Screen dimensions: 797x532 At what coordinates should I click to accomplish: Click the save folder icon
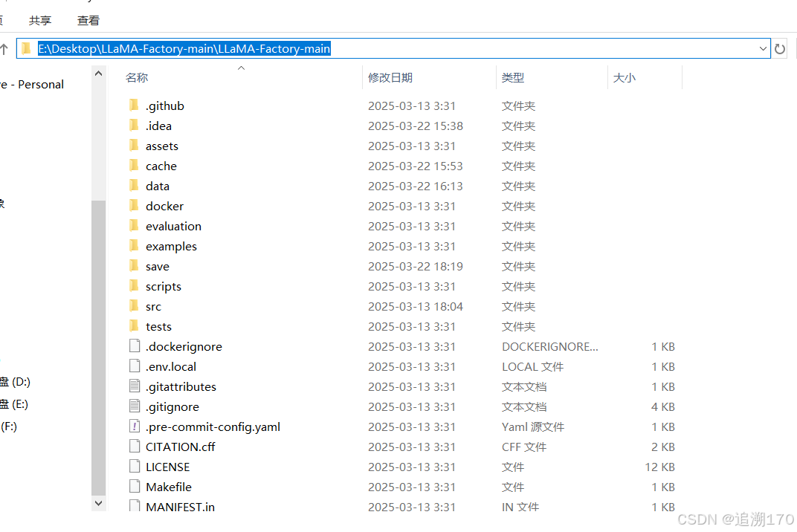(134, 266)
